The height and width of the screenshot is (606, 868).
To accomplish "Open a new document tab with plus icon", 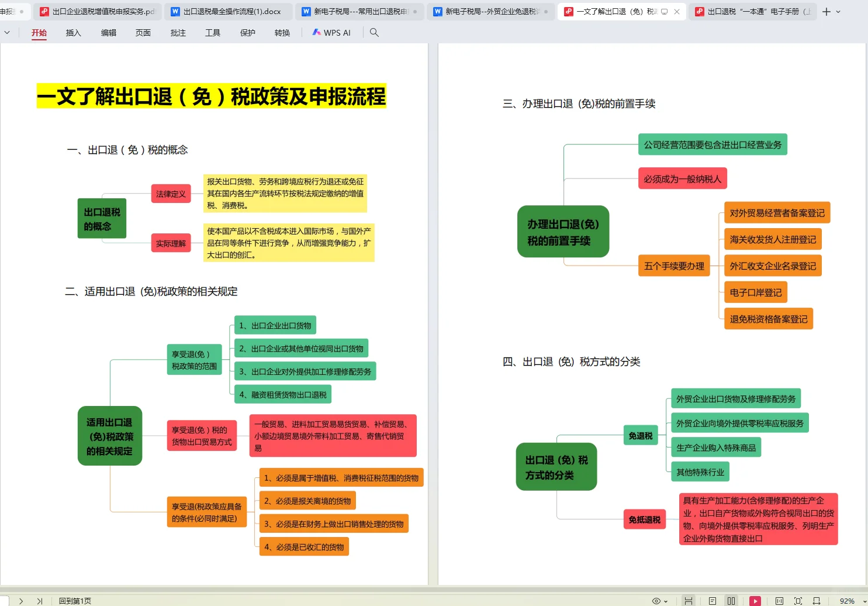I will click(826, 11).
